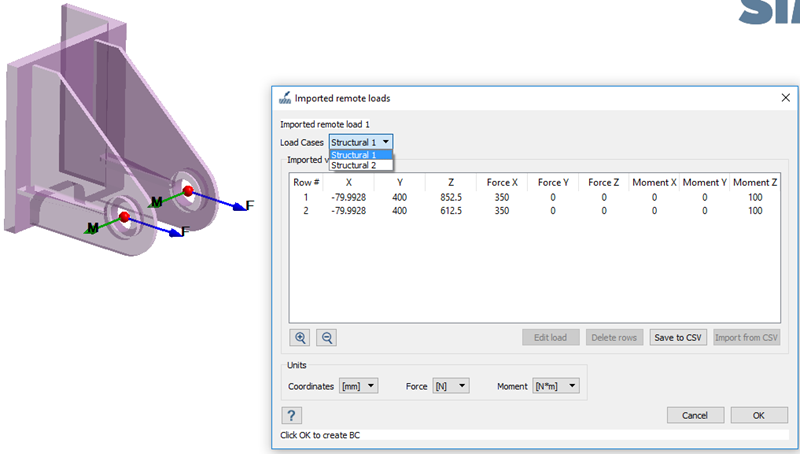Click the zoom out magnifier icon
Image resolution: width=800 pixels, height=454 pixels.
click(327, 338)
